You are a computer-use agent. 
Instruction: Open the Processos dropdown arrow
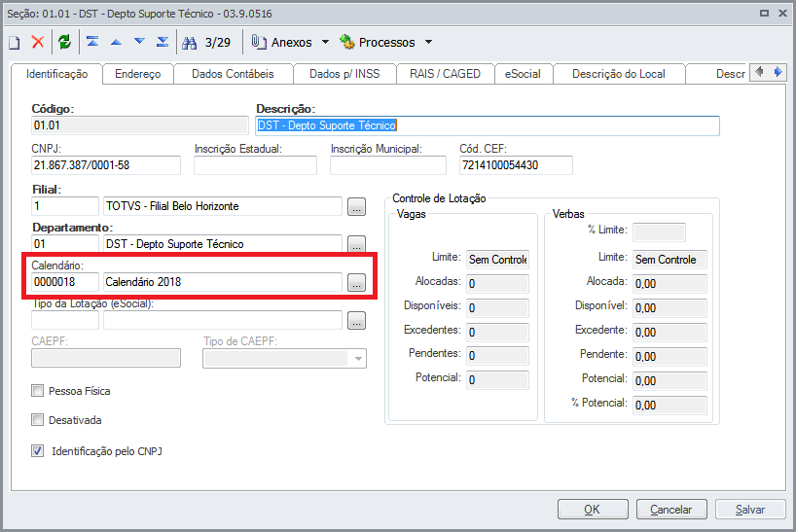click(x=428, y=43)
